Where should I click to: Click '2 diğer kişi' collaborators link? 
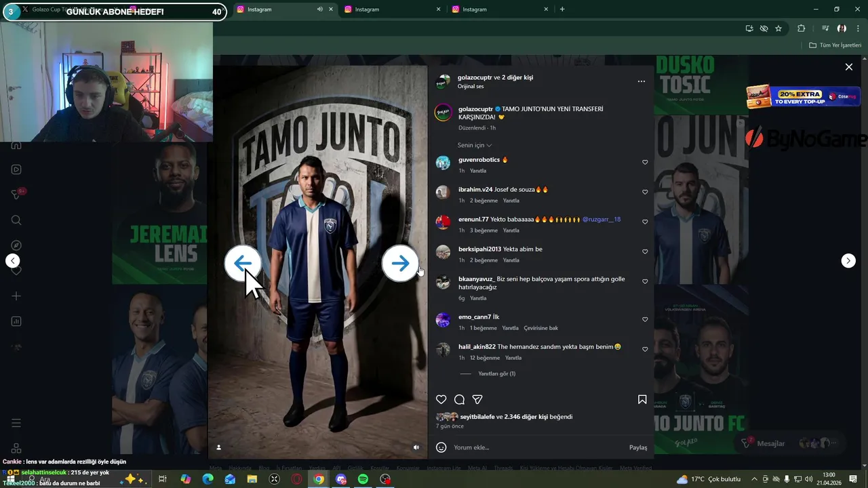pyautogui.click(x=517, y=77)
